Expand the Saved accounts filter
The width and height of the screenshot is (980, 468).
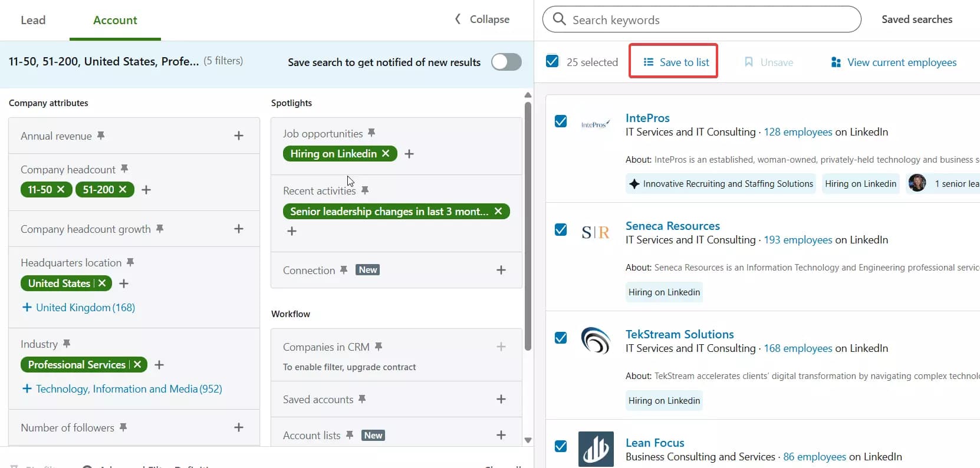[x=501, y=399]
